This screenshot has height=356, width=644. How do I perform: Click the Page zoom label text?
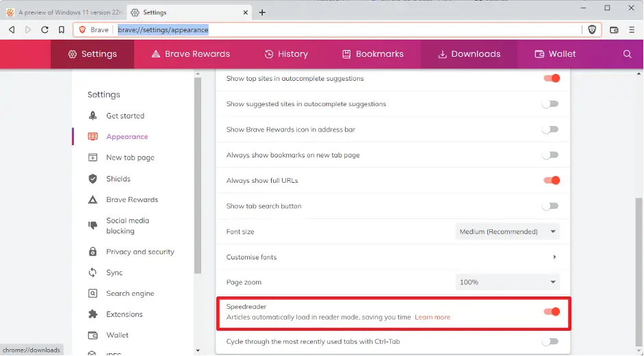244,282
